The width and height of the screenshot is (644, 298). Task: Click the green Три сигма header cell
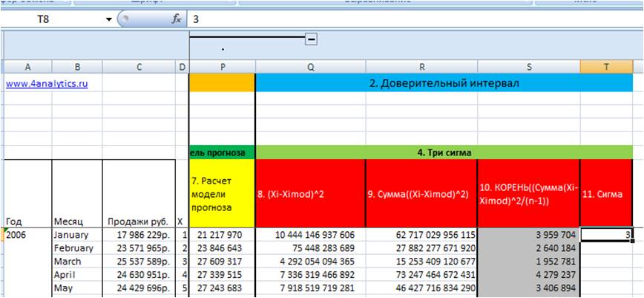coord(444,152)
